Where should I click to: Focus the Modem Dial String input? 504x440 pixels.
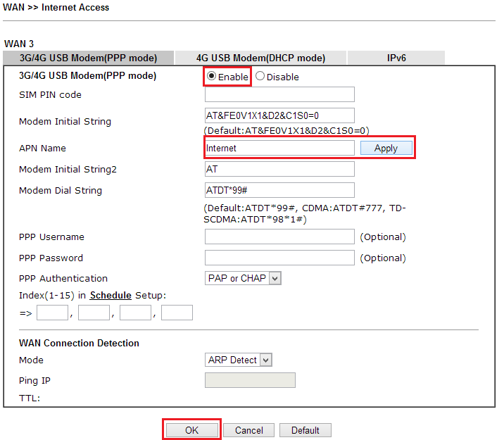coord(279,190)
